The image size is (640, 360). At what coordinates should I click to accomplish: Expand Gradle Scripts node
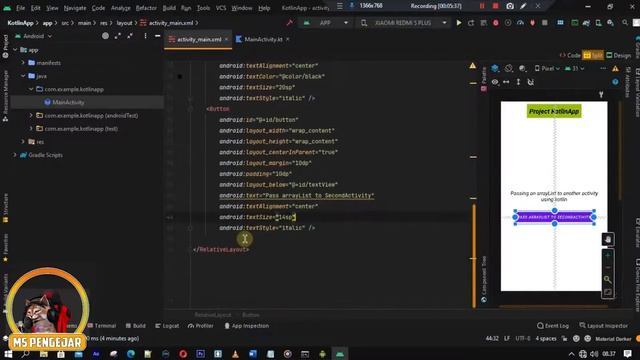[x=16, y=155]
